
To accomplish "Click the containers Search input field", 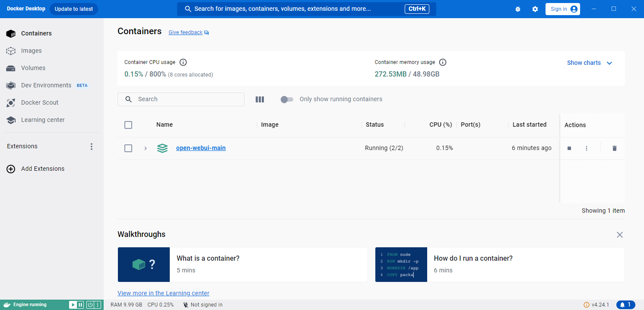I will pos(181,99).
